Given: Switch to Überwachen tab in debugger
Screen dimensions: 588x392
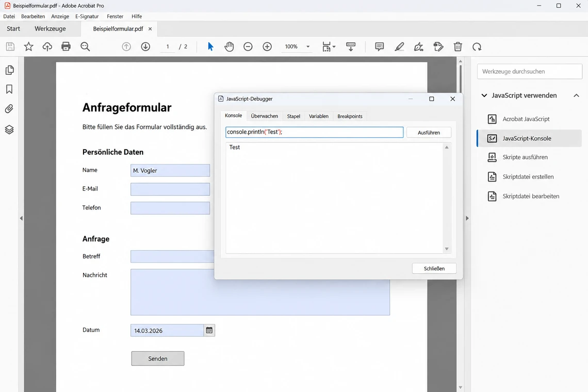Looking at the screenshot, I should 265,116.
